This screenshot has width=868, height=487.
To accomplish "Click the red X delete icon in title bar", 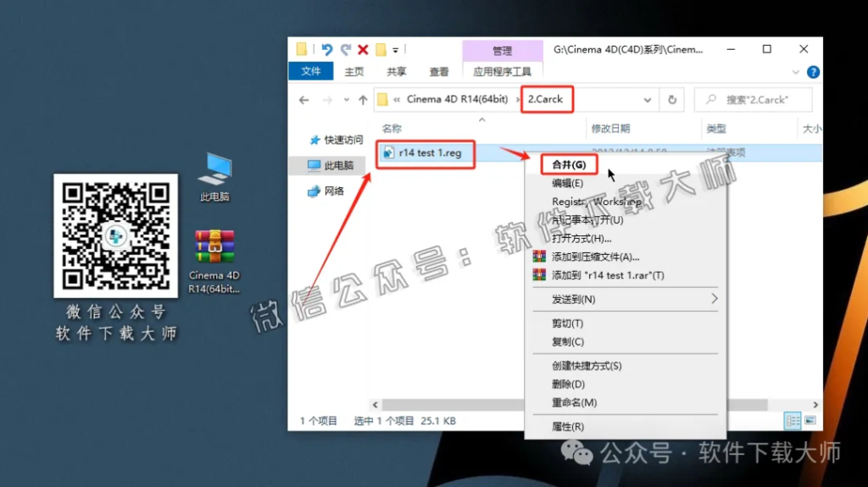I will pyautogui.click(x=363, y=50).
